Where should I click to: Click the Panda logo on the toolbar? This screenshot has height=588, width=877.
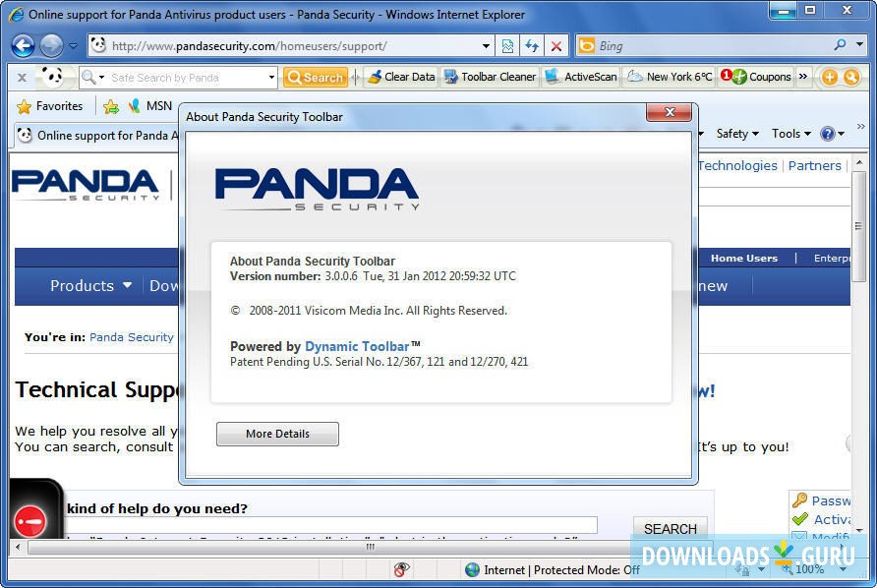54,77
